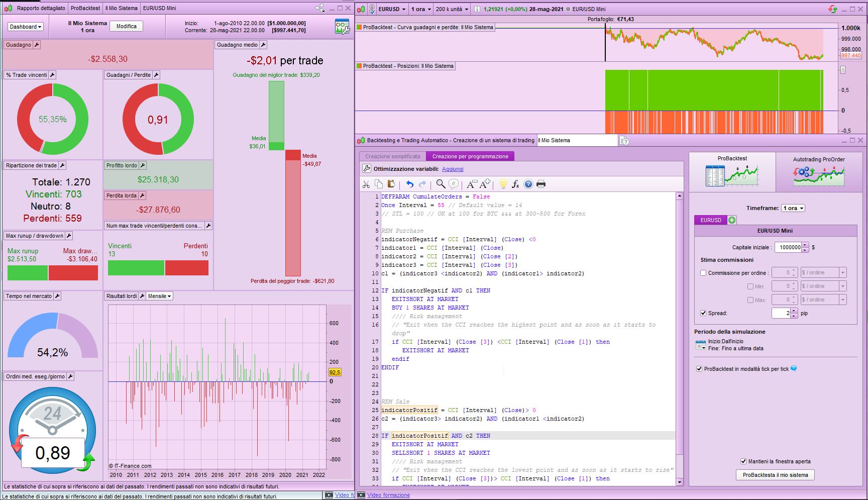This screenshot has height=500, width=868.
Task: Click the green plus next to EURUSD tab
Action: pyautogui.click(x=732, y=220)
